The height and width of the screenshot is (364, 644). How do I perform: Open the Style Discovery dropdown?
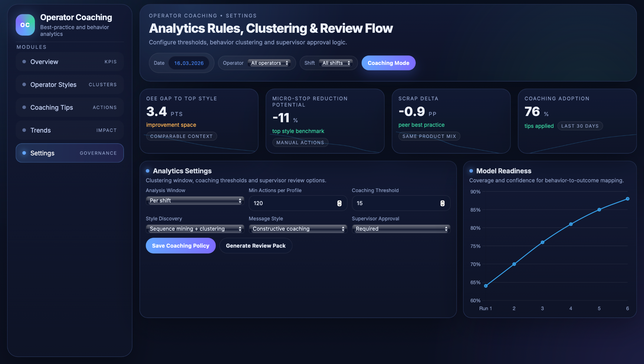tap(195, 229)
